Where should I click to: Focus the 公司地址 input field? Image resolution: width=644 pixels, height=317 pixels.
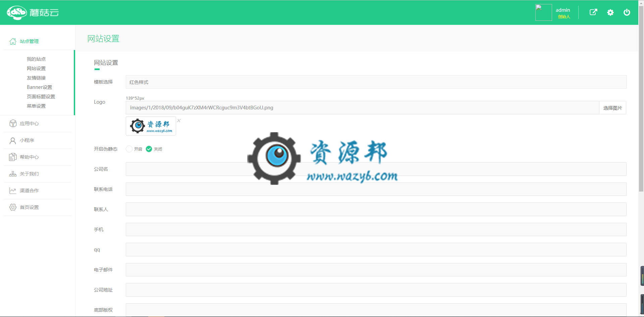[376, 290]
